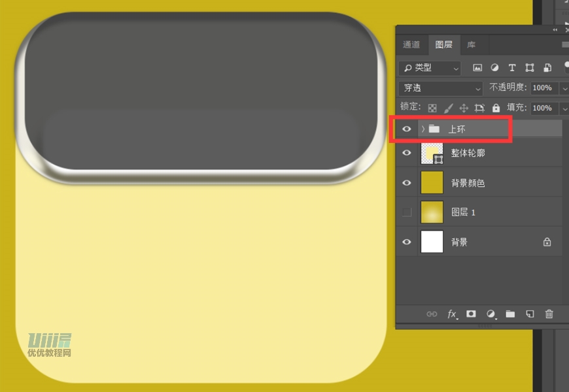Collapse panel with double-arrow icon
This screenshot has height=392, width=569.
point(555,30)
